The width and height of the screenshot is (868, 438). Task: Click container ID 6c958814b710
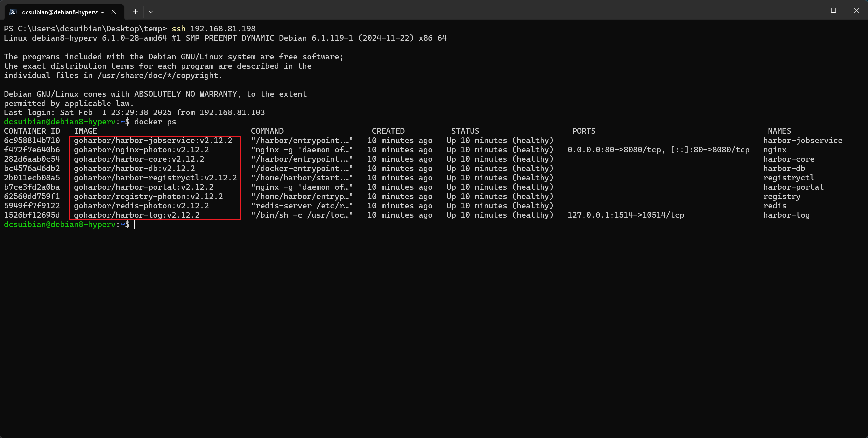[x=32, y=140]
